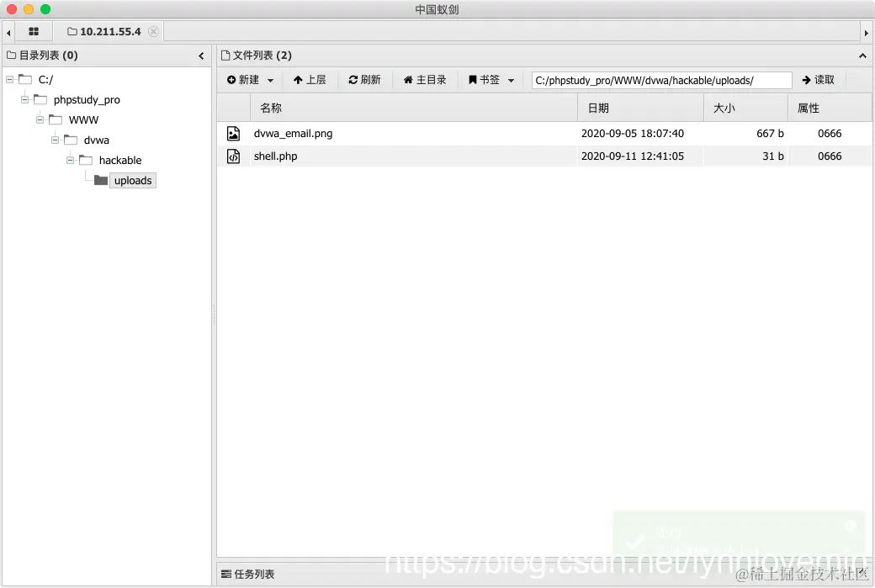Sort files by the 名称 column header

tap(270, 108)
